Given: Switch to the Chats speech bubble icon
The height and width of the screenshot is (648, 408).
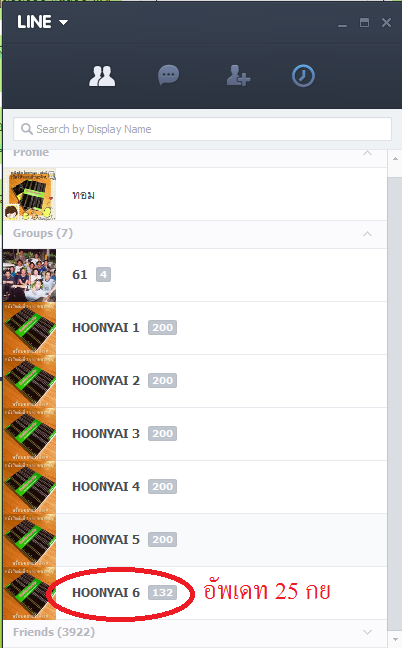Looking at the screenshot, I should tap(169, 75).
